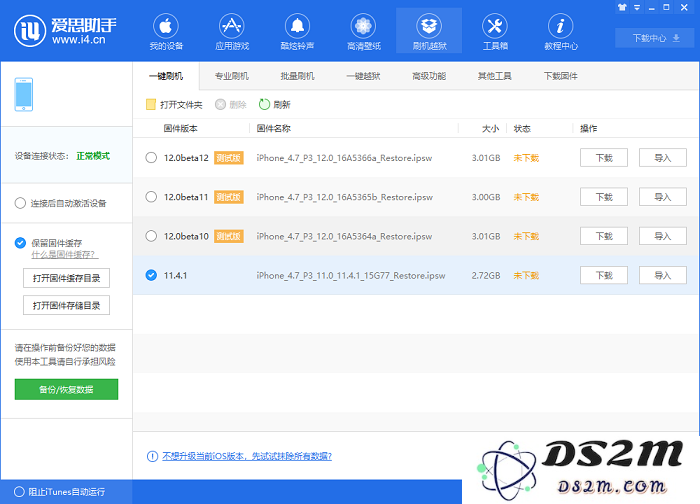Click 导入 button for 12.0beta12
The height and width of the screenshot is (504, 700).
tap(663, 158)
